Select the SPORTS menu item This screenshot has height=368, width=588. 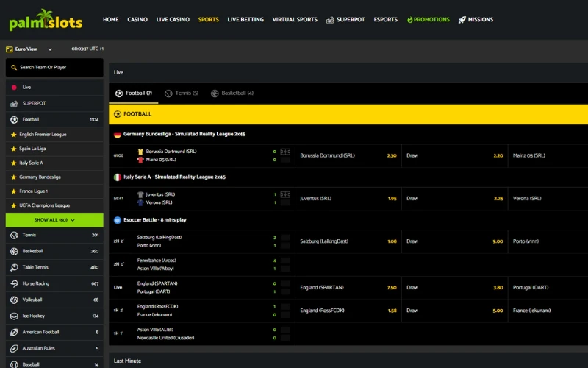click(x=209, y=20)
